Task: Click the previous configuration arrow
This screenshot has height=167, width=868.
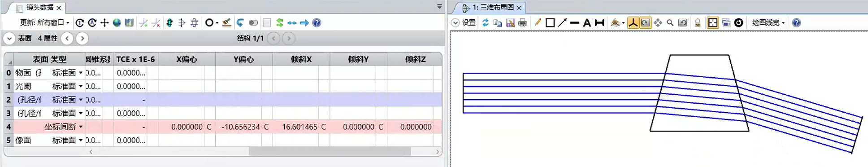Action: coord(273,38)
